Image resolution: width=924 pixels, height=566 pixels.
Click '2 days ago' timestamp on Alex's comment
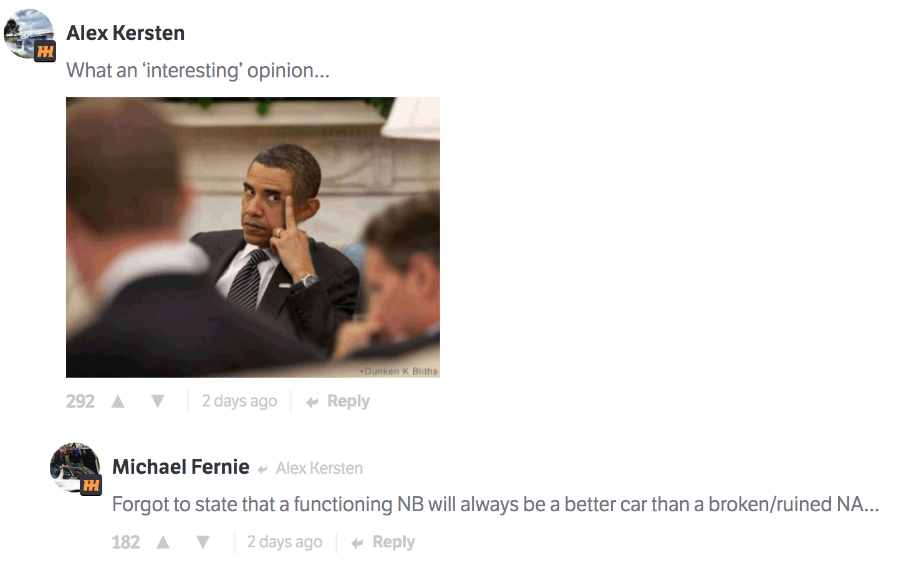[x=239, y=401]
